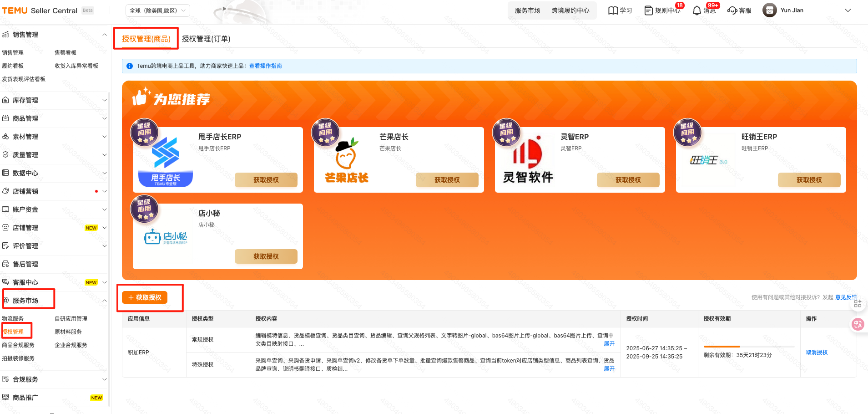Click the 店小秘 robot logo
Screen dimensions: 868x414
(166, 237)
